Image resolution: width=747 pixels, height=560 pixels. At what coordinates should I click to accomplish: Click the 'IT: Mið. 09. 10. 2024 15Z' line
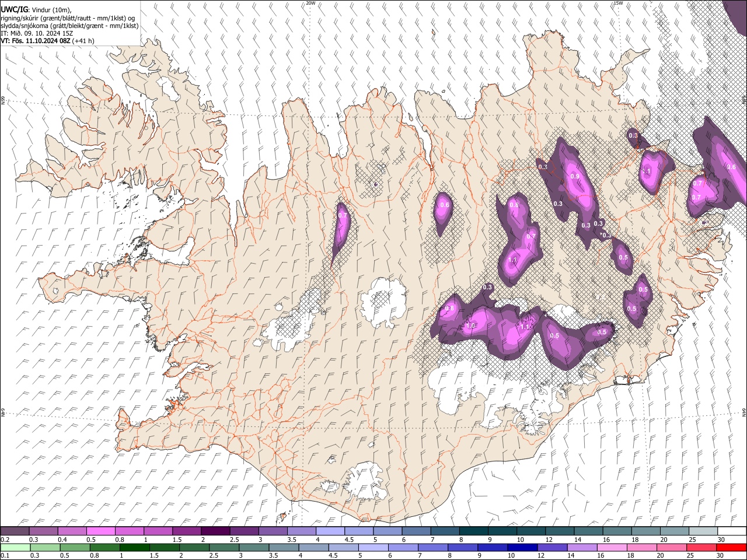pos(37,33)
